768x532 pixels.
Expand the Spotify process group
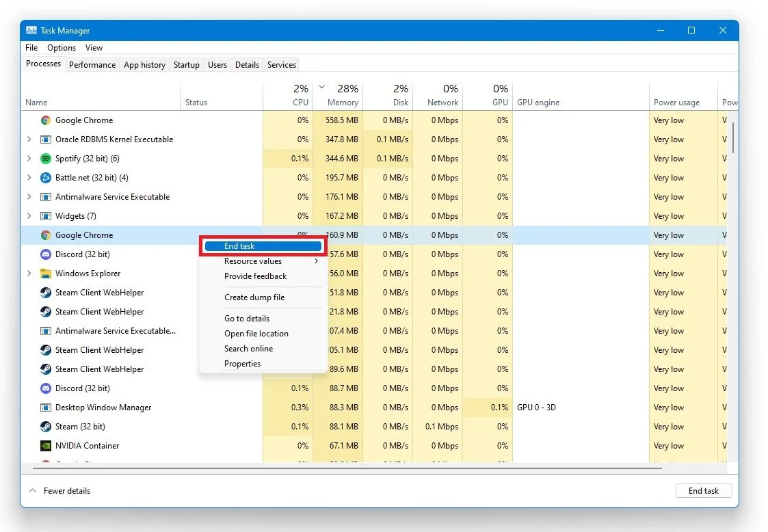coord(29,159)
